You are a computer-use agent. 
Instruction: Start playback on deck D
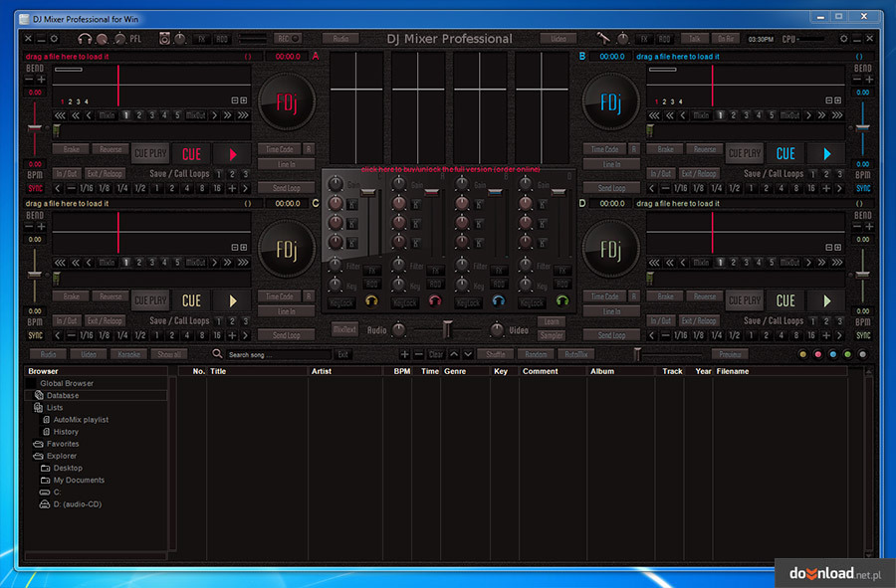tap(826, 300)
